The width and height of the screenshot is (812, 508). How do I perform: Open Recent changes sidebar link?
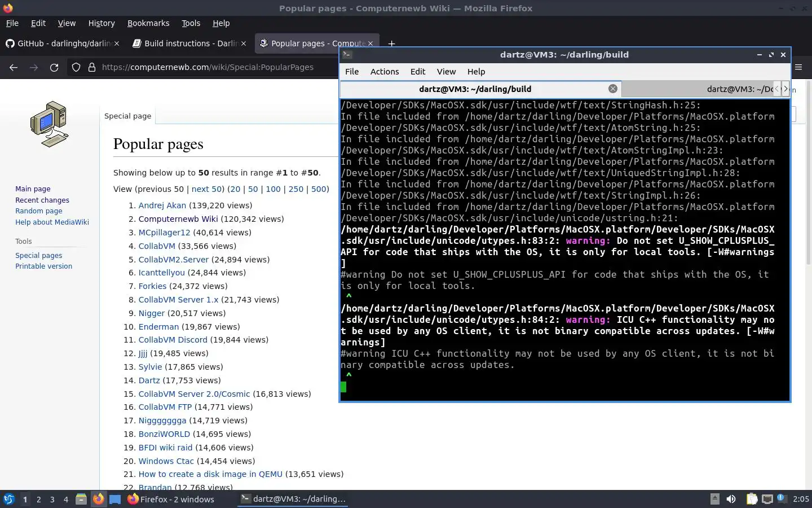tap(42, 200)
